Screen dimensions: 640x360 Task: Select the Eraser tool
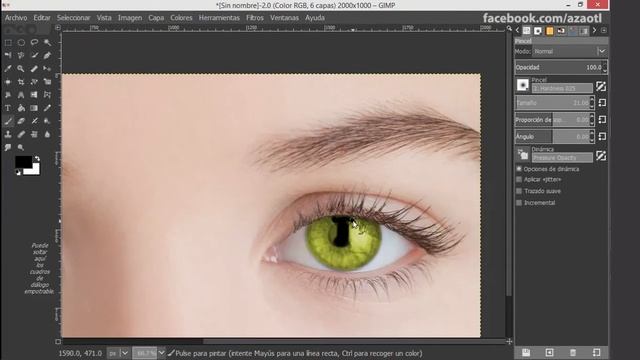coord(21,121)
